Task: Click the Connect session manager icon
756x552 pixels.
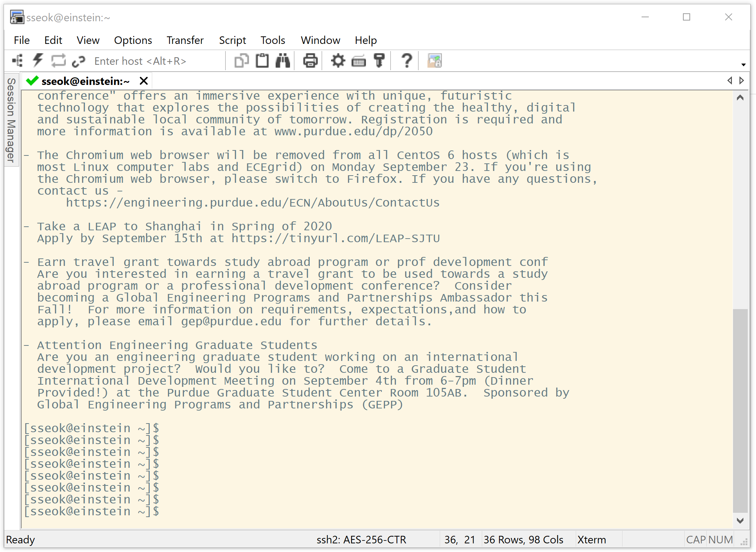Action: tap(17, 61)
